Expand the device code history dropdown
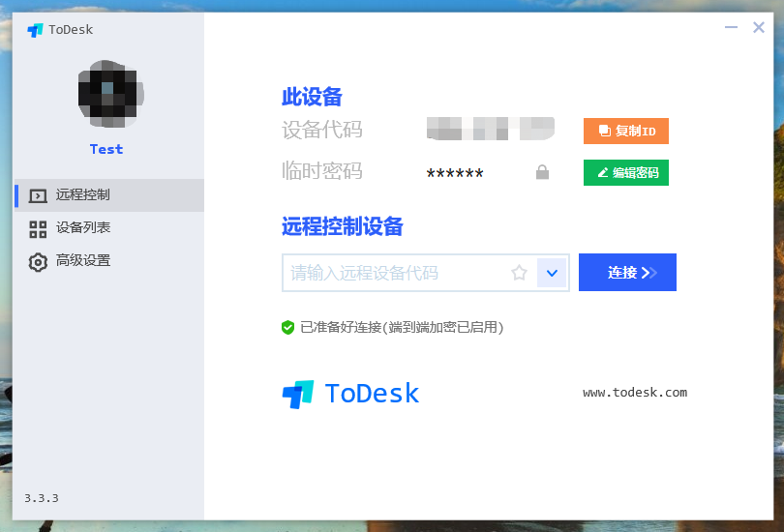This screenshot has width=784, height=532. pos(552,273)
